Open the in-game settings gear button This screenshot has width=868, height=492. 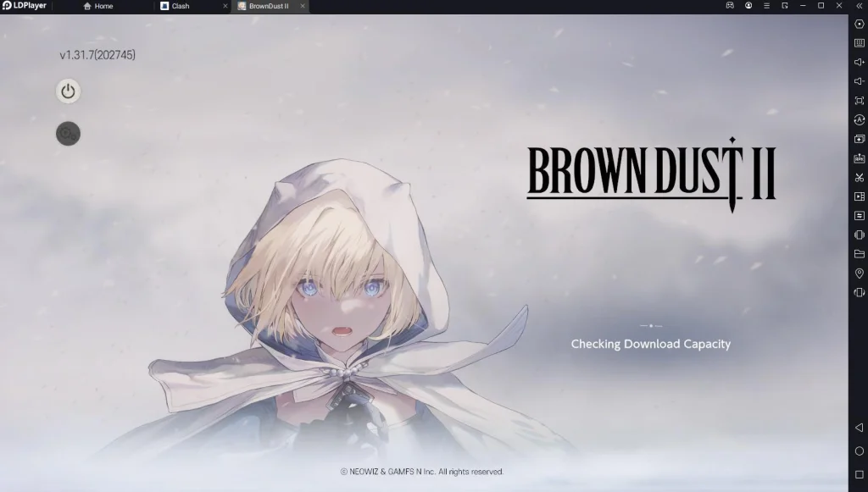coord(68,134)
